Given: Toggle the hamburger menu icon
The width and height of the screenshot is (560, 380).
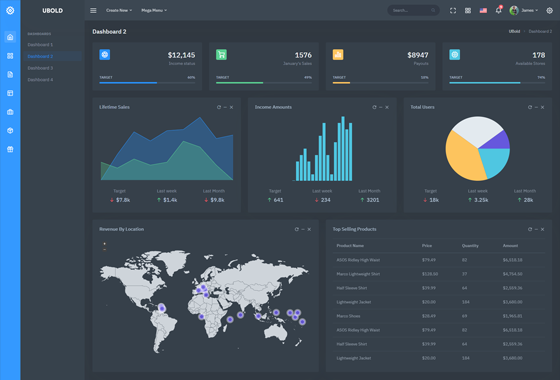Looking at the screenshot, I should click(93, 10).
